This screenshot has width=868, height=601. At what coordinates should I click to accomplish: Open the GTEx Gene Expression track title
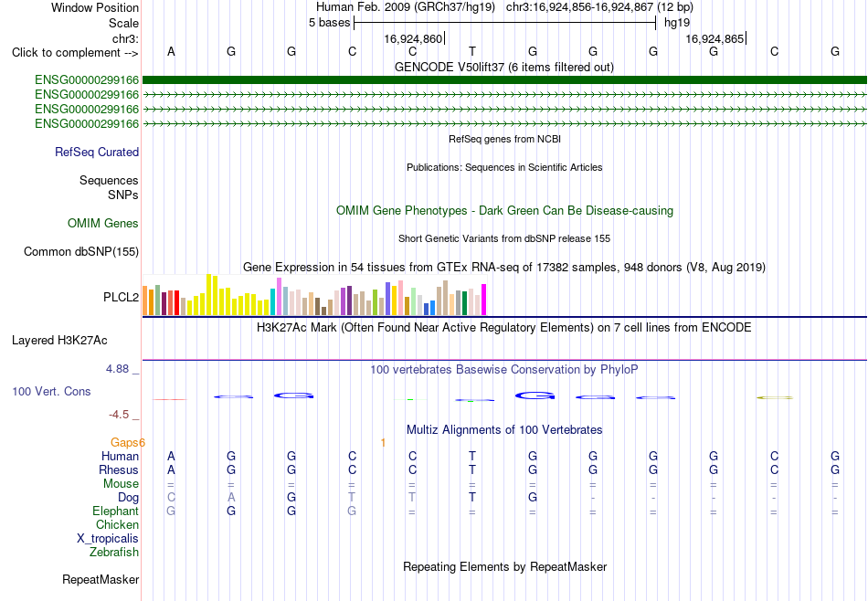coord(504,268)
